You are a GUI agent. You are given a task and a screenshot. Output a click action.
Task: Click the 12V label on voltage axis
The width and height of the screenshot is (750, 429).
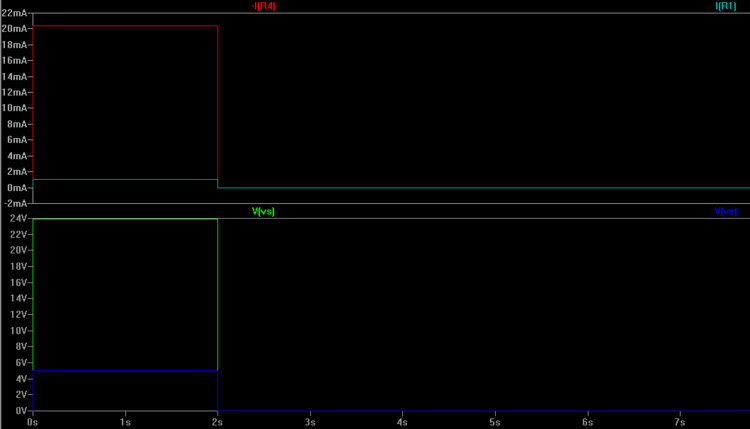17,315
